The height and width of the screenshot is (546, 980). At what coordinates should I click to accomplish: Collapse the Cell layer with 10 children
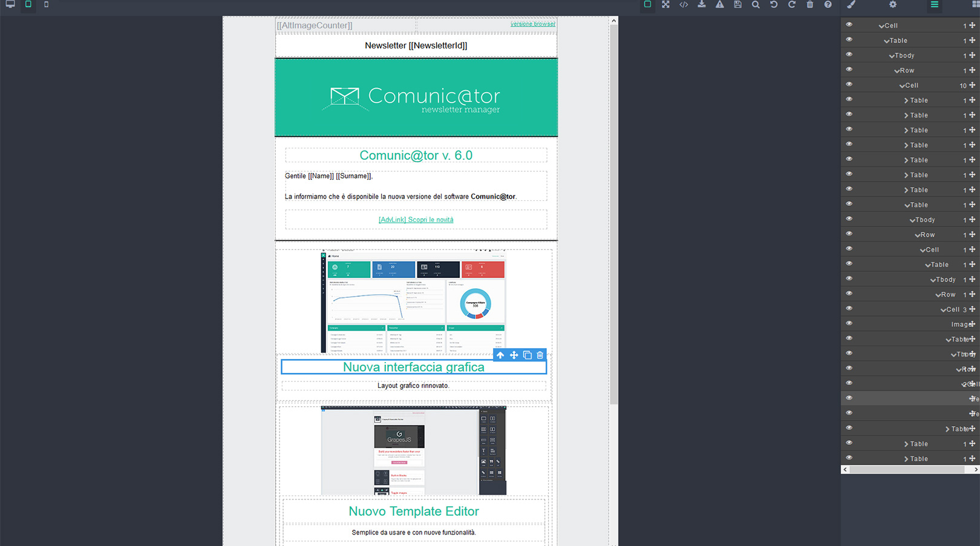click(x=902, y=86)
